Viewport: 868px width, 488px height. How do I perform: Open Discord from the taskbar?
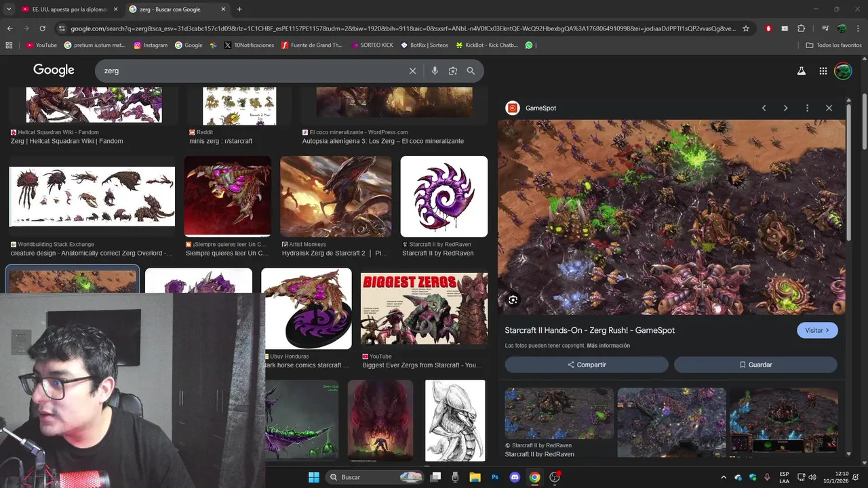pos(515,477)
